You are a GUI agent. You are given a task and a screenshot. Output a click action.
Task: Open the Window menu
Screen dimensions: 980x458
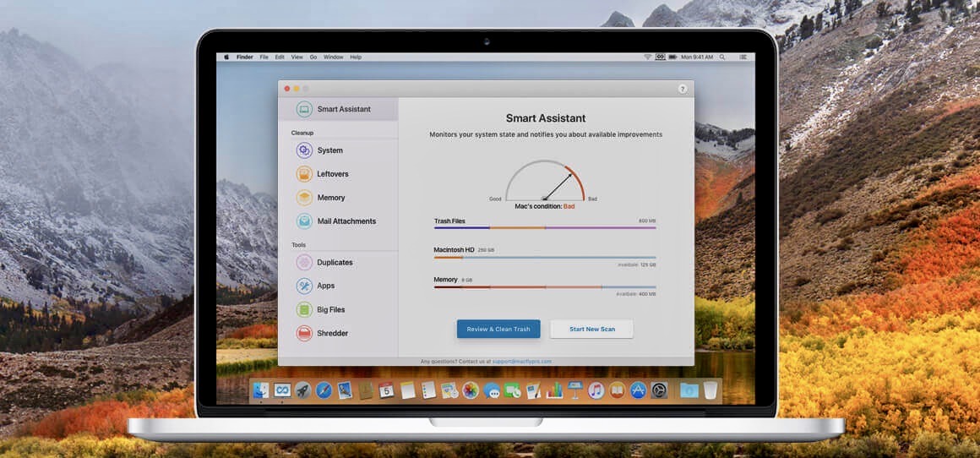pos(333,57)
